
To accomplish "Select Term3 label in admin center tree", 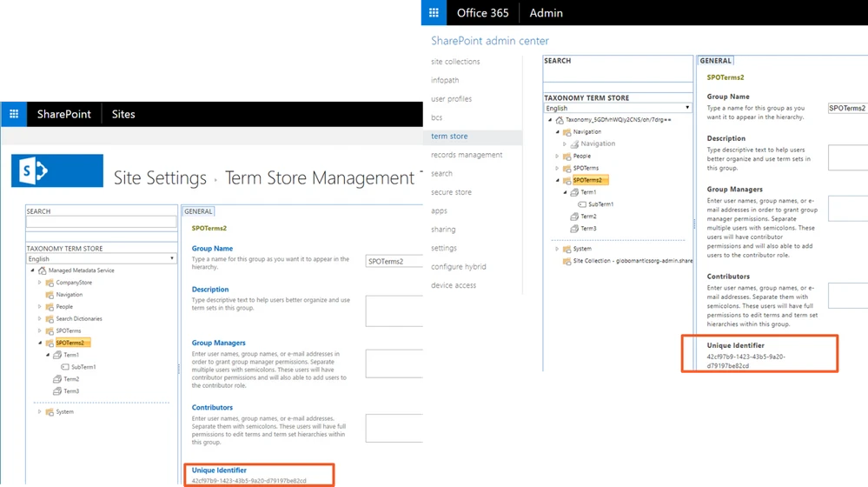I will click(588, 228).
